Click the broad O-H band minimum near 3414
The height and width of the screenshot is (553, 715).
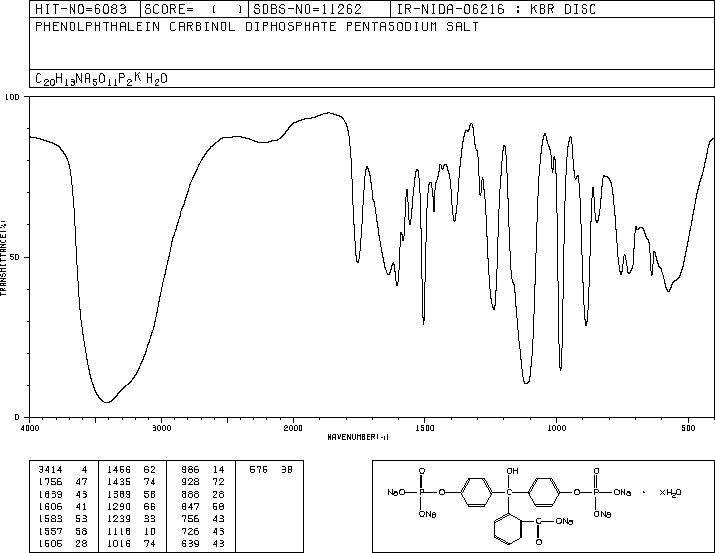coord(106,402)
